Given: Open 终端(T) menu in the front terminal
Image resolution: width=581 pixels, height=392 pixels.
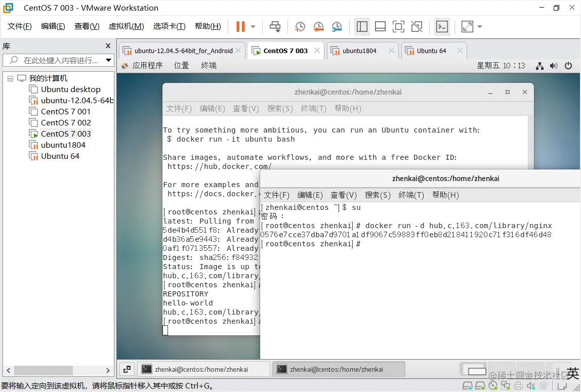Looking at the screenshot, I should 411,195.
